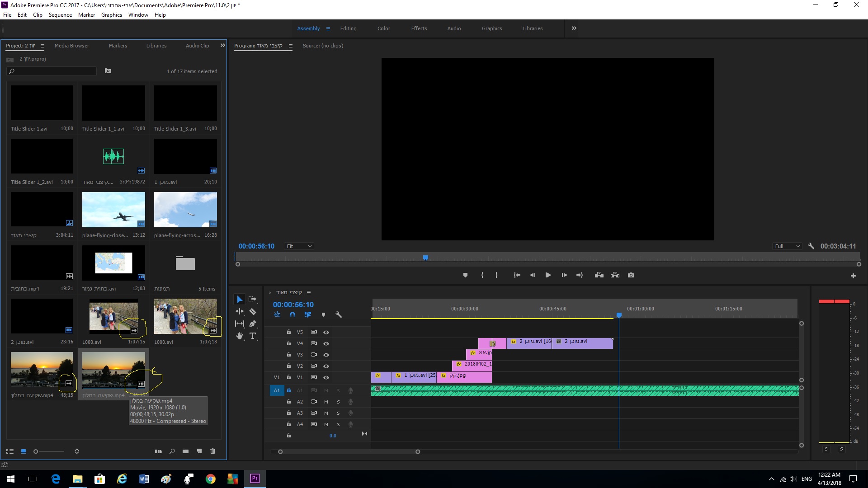Select plane-flying-close thumbnail in the Project panel
Screen dimensions: 868x488
point(113,210)
